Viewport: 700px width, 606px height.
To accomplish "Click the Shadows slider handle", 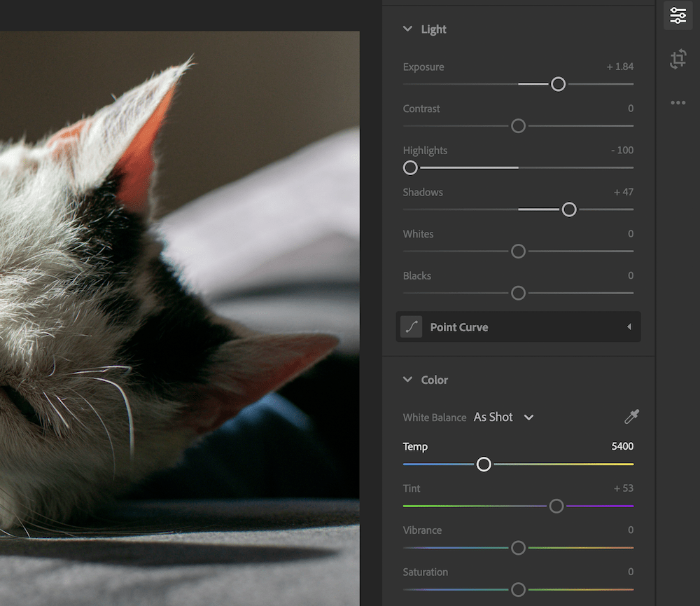I will pyautogui.click(x=568, y=209).
